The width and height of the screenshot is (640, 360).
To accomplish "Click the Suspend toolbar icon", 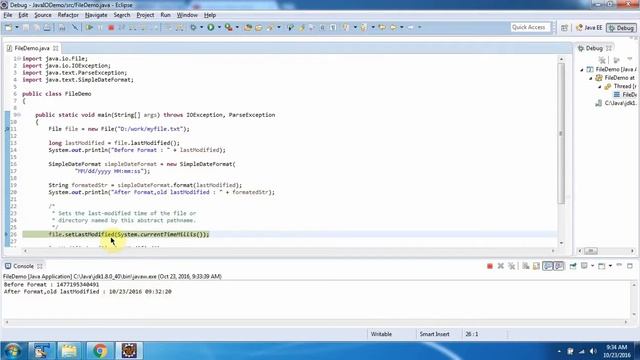I will pyautogui.click(x=100, y=27).
